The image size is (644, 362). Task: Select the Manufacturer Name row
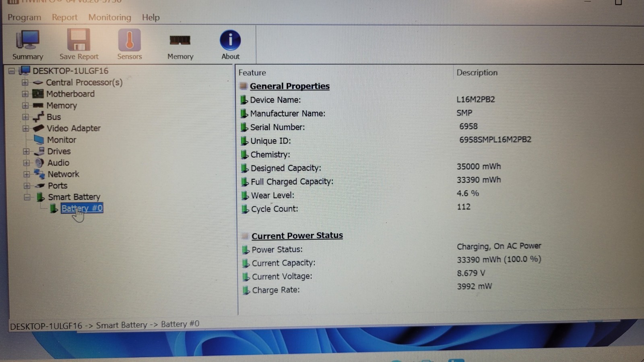439,113
